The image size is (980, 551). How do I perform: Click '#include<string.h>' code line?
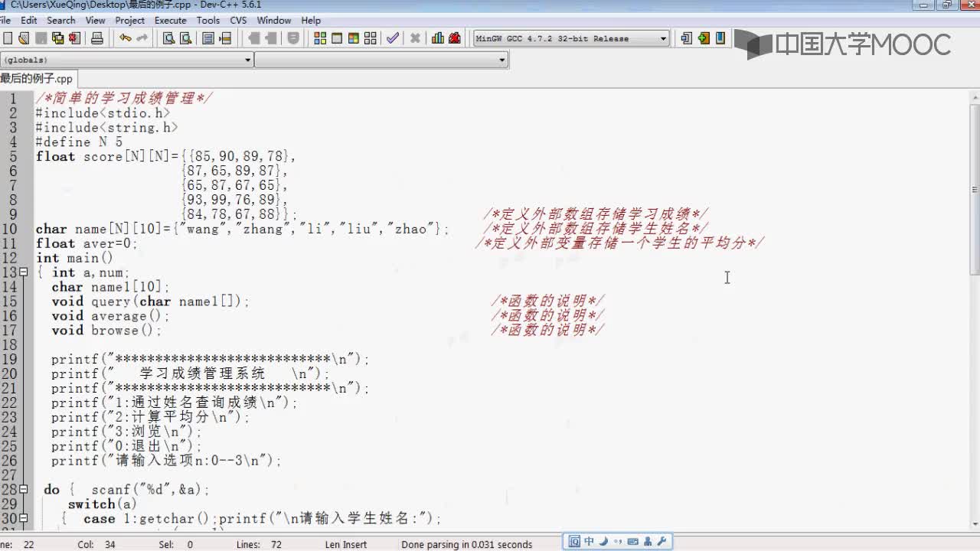point(106,127)
